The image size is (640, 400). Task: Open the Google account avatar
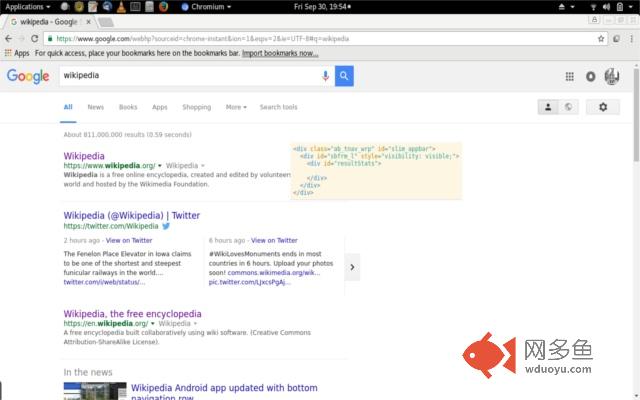pos(611,76)
